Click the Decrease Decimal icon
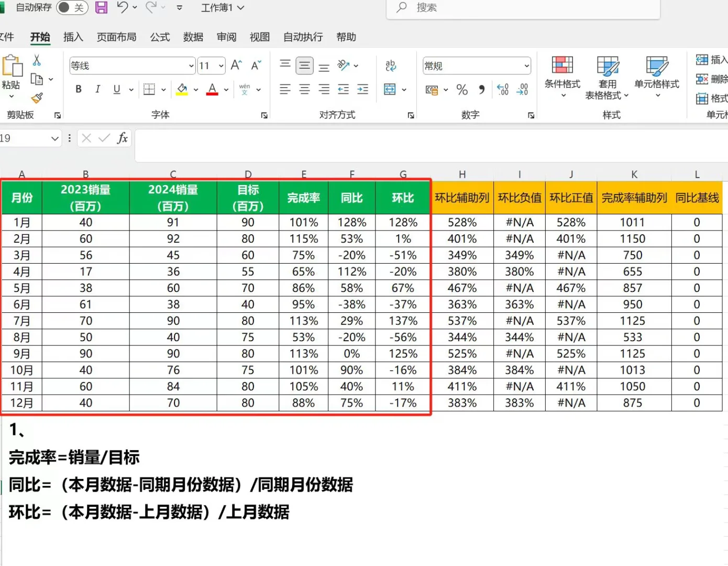Image resolution: width=728 pixels, height=566 pixels. [x=522, y=90]
